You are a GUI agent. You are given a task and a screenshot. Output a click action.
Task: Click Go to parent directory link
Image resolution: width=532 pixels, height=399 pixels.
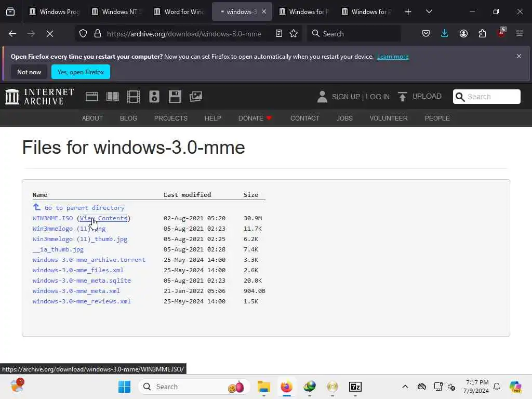[x=85, y=208]
